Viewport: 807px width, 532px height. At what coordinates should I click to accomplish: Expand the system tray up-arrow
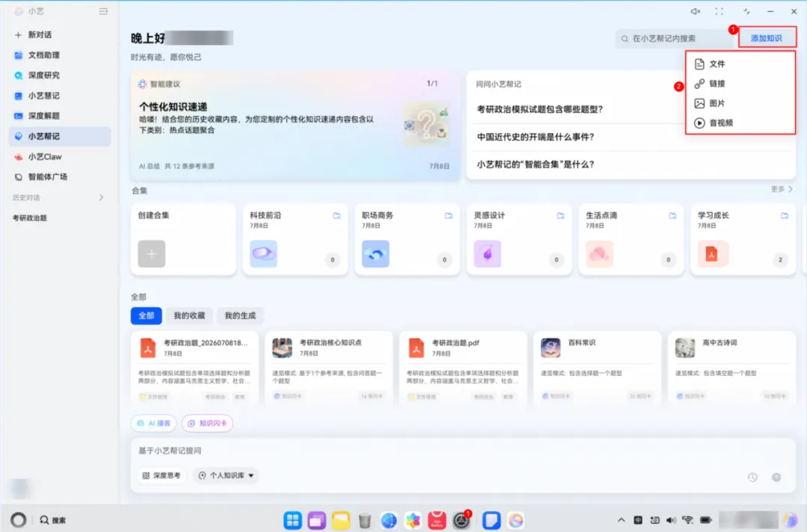(x=621, y=520)
